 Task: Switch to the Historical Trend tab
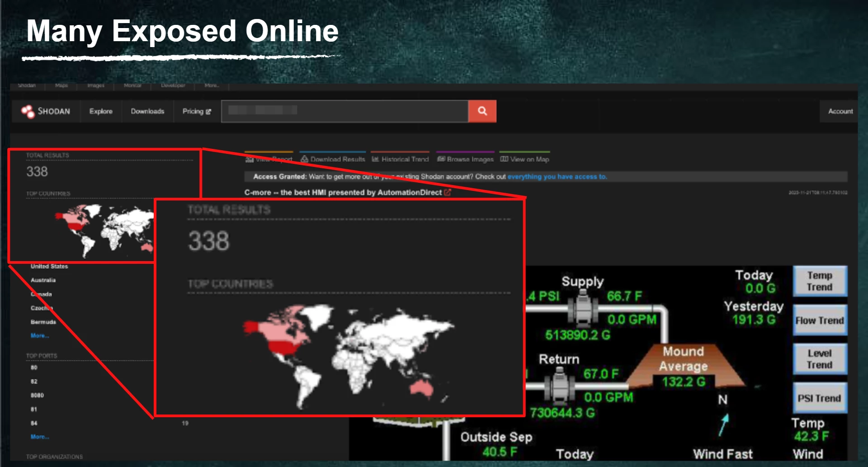[400, 159]
